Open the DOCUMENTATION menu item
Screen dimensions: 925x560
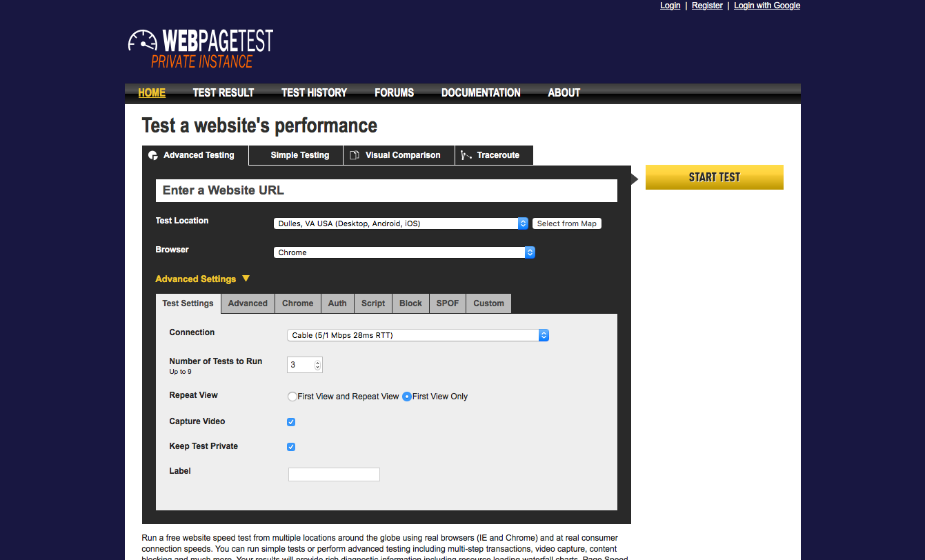tap(481, 92)
